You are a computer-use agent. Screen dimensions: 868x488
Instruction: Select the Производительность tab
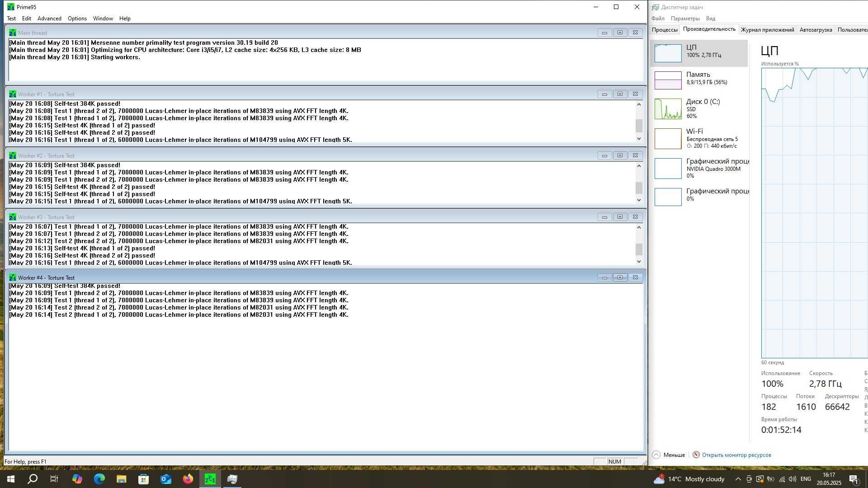click(709, 29)
